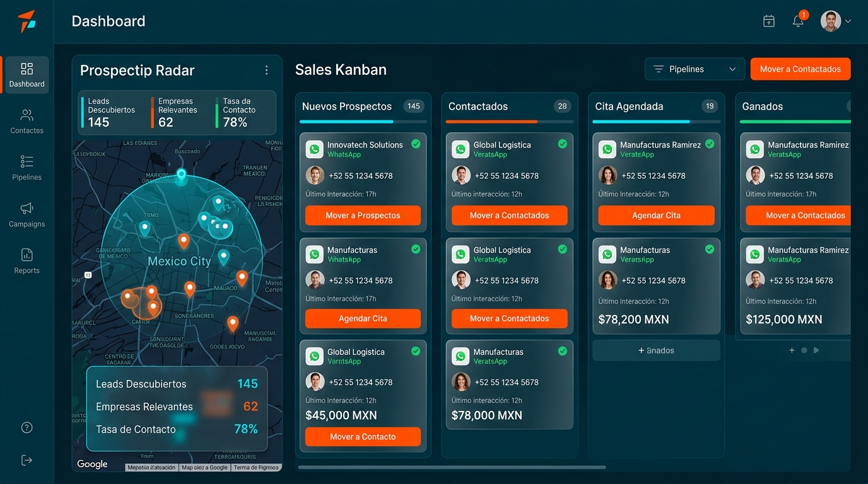This screenshot has width=868, height=484.
Task: Click WhatsApp icon on Innovatech Solutions card
Action: [x=314, y=149]
